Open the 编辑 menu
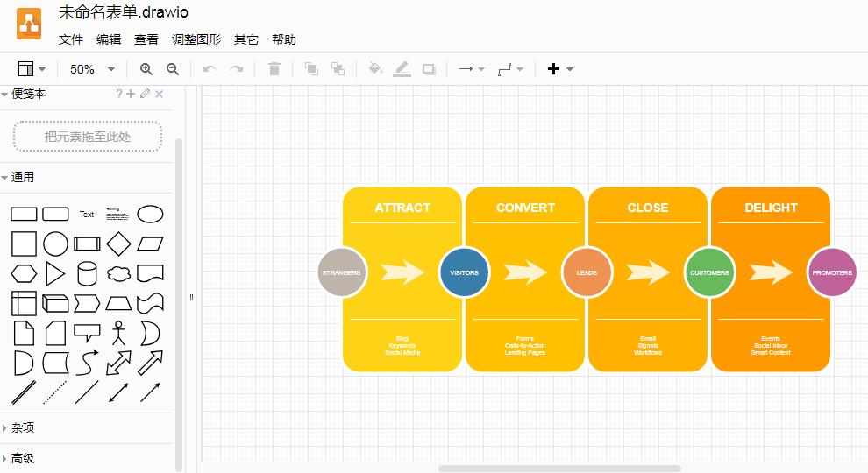This screenshot has height=473, width=868. [109, 39]
